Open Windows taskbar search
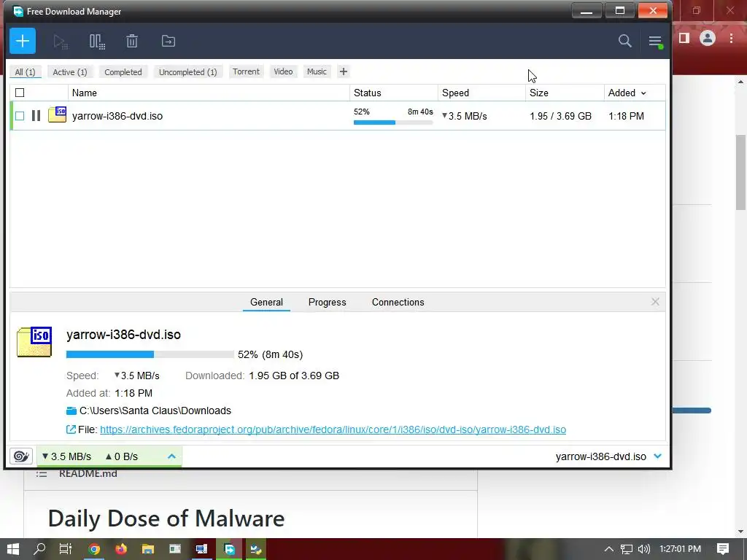This screenshot has height=560, width=747. 39,549
